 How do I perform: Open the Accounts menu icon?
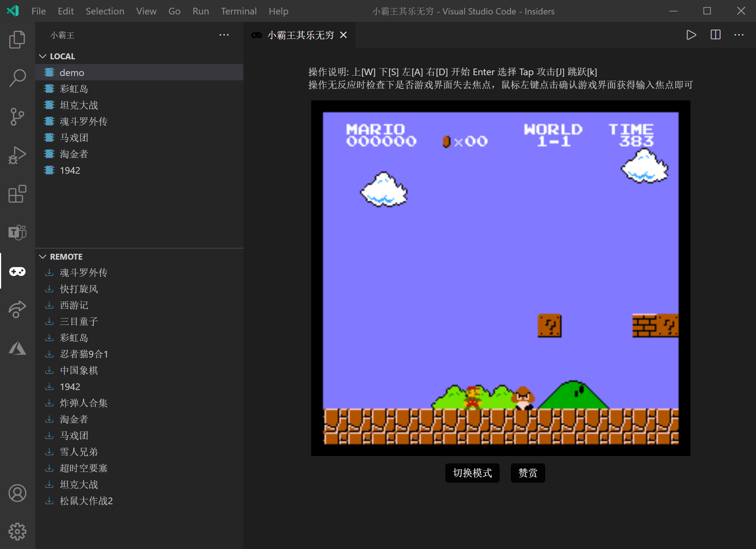click(17, 493)
